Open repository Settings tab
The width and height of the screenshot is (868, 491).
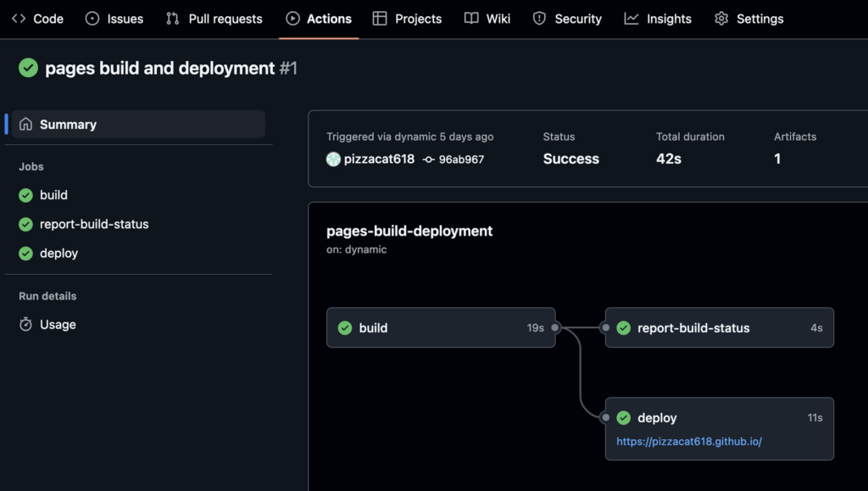coord(749,19)
